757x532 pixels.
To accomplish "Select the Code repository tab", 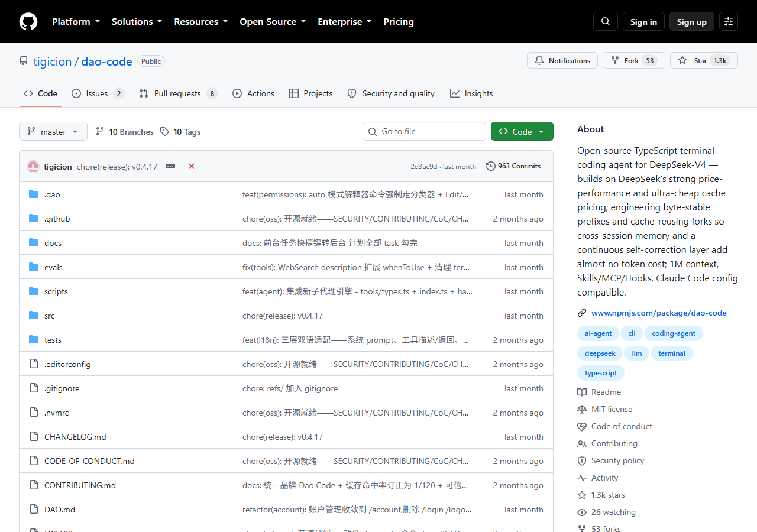I will [41, 93].
